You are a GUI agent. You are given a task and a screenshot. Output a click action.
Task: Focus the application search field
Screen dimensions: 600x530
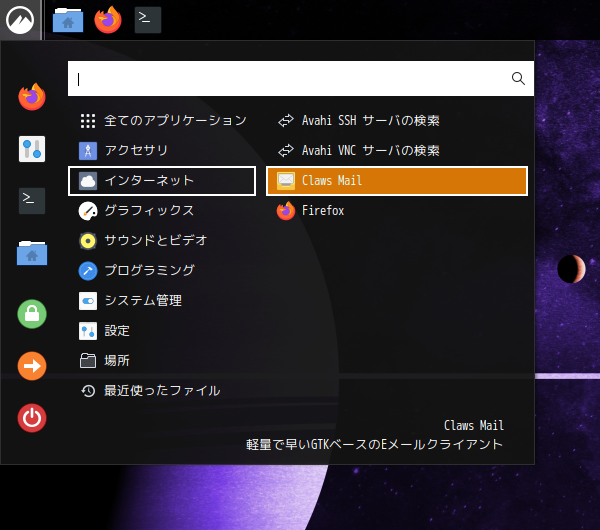click(301, 78)
